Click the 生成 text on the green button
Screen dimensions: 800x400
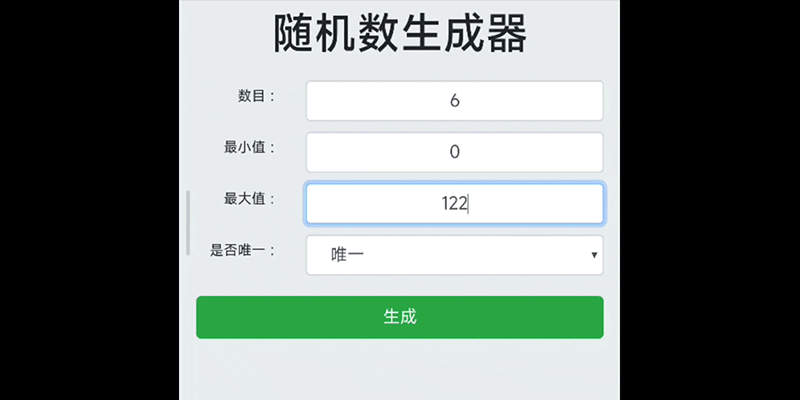[400, 317]
